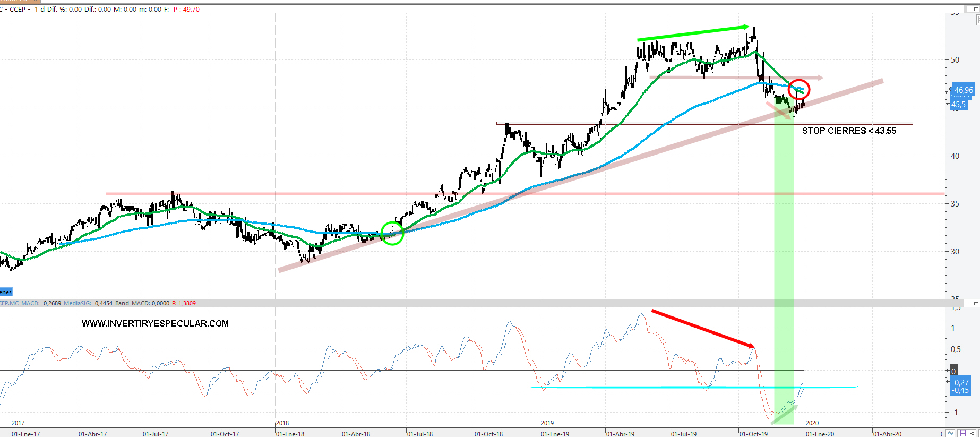Click the 01-Ene-19 date on time axis
980x437 pixels.
555,434
